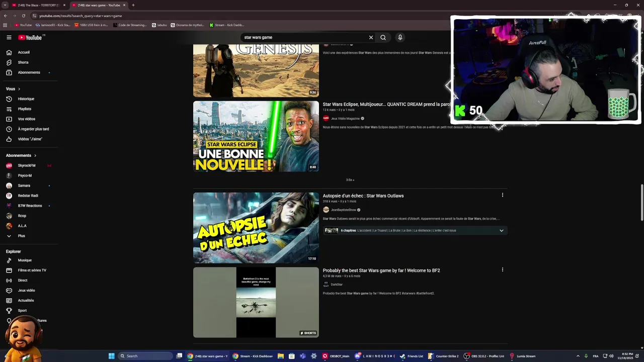Image resolution: width=644 pixels, height=362 pixels.
Task: Reload the page in Chrome
Action: point(23,16)
